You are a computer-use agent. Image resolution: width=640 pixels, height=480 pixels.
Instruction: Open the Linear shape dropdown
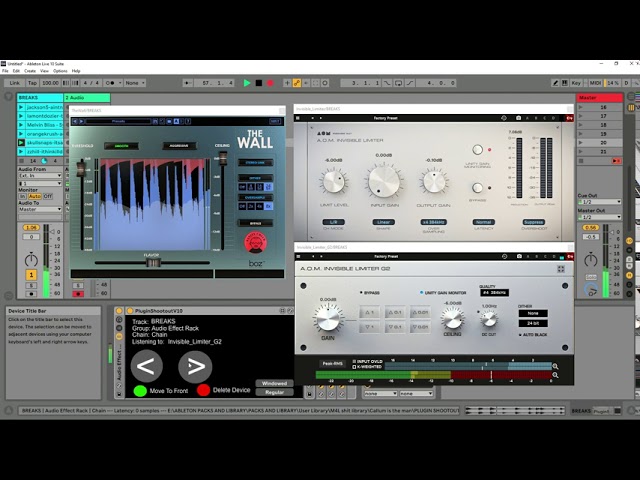click(383, 222)
